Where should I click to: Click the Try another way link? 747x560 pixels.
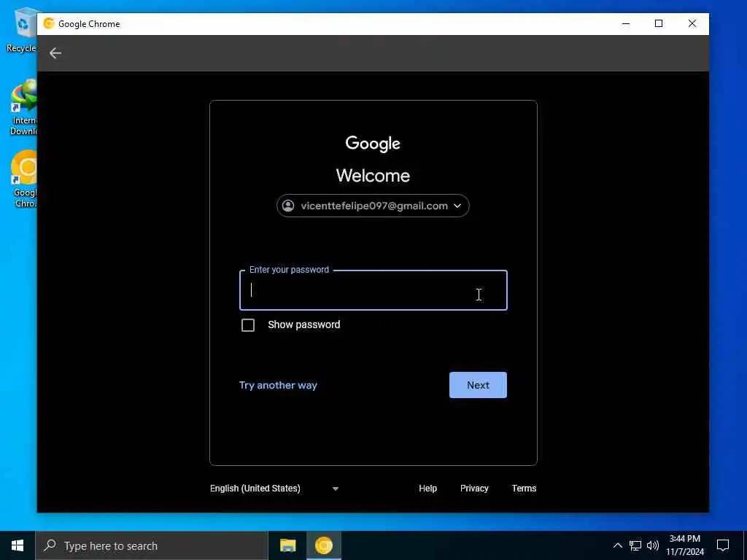[278, 385]
